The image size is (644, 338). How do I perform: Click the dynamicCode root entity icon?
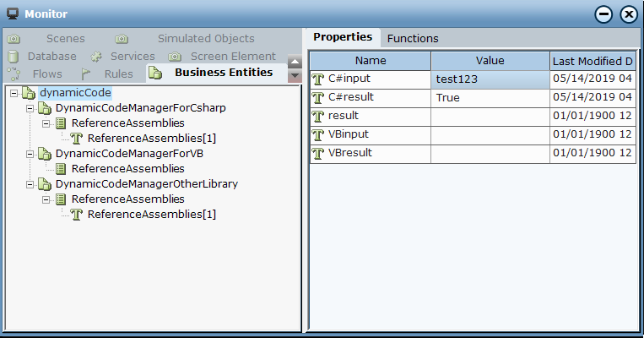pyautogui.click(x=29, y=93)
